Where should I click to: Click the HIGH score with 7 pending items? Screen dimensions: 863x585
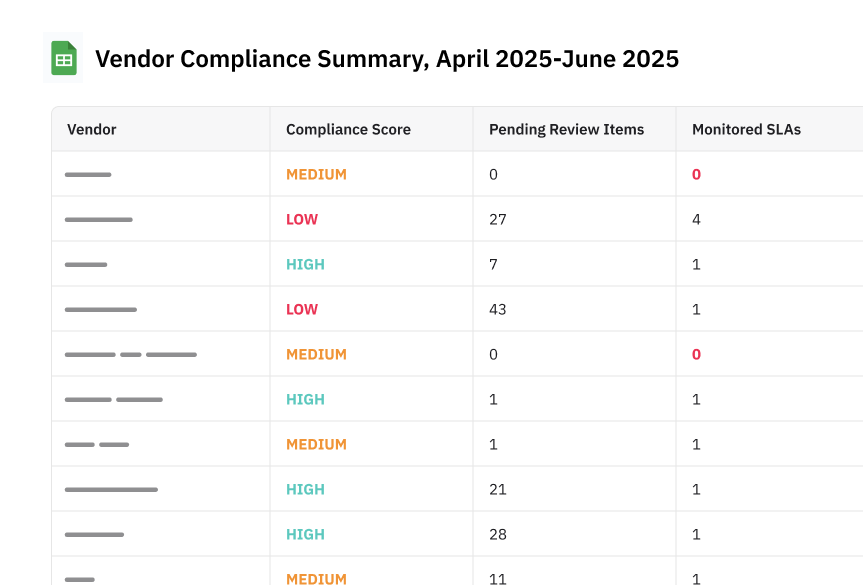pyautogui.click(x=305, y=265)
